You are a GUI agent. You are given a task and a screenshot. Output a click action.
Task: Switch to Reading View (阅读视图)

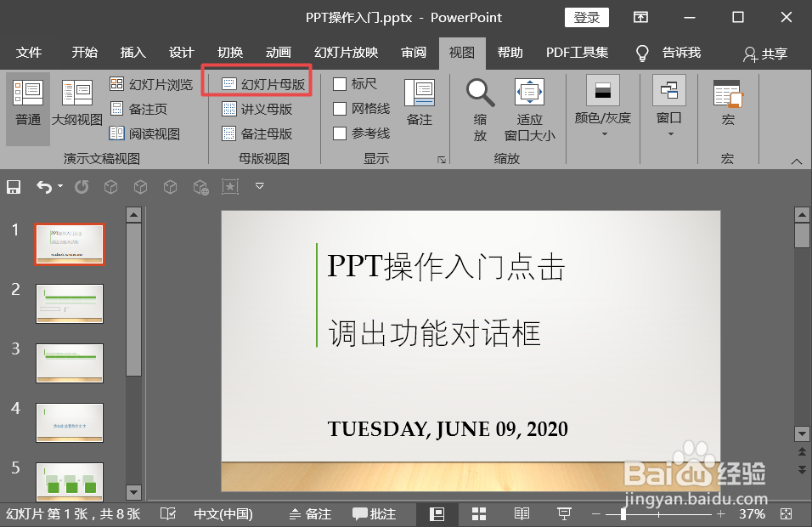145,133
